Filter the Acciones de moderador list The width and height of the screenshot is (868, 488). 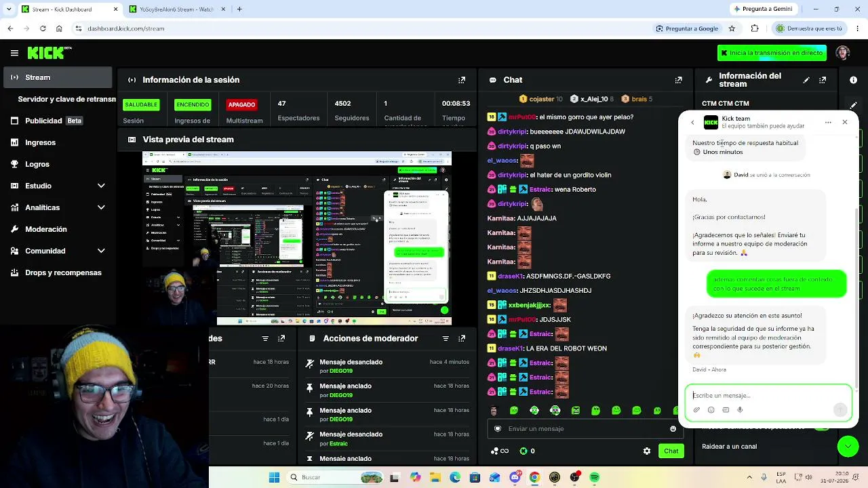(x=446, y=338)
